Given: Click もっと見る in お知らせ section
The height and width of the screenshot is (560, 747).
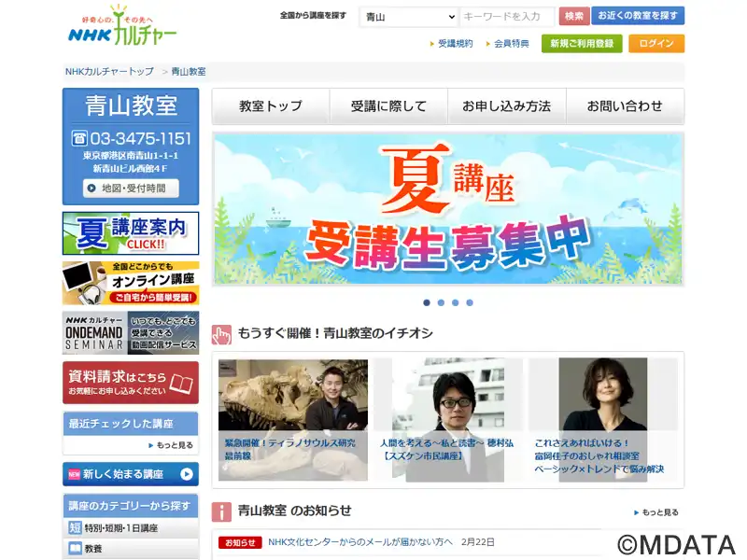Looking at the screenshot, I should point(656,512).
